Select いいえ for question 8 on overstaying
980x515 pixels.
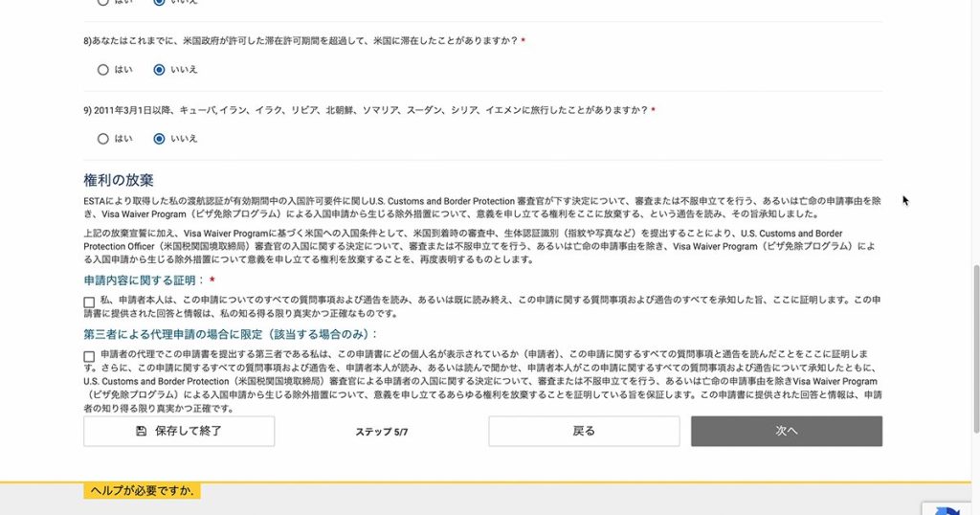coord(159,70)
